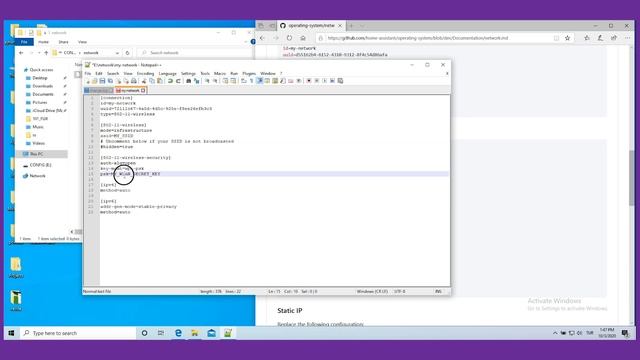Viewport: 640px width, 360px height.
Task: Click the Copy icon in Notepad++ toolbar
Action: point(152,81)
